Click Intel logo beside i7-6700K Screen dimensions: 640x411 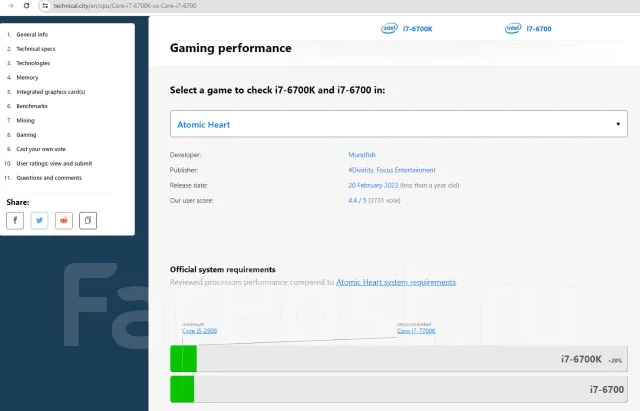[x=389, y=28]
